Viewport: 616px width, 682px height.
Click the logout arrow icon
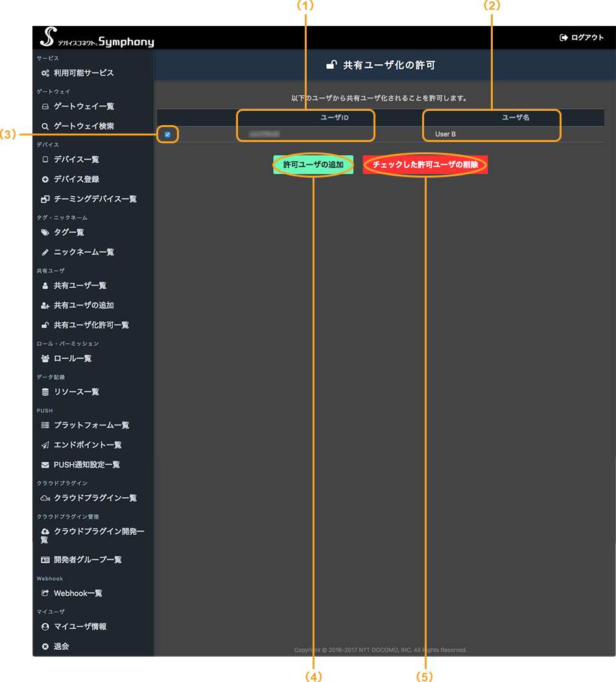(x=563, y=38)
